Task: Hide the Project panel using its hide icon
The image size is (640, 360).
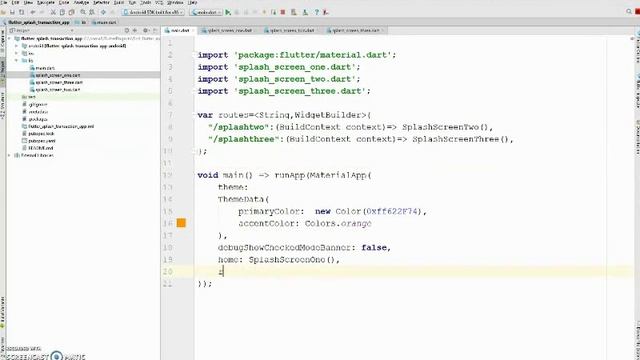Action: pos(155,30)
